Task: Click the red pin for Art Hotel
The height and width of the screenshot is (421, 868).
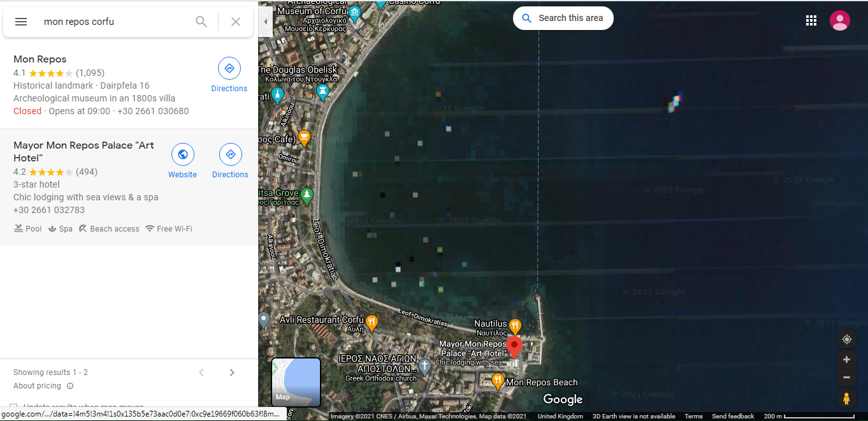Action: tap(514, 347)
